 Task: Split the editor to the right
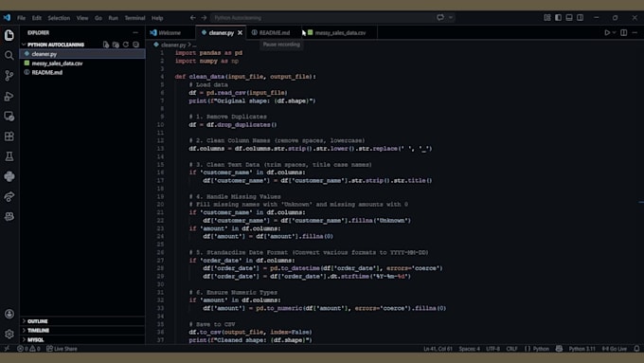[x=624, y=32]
